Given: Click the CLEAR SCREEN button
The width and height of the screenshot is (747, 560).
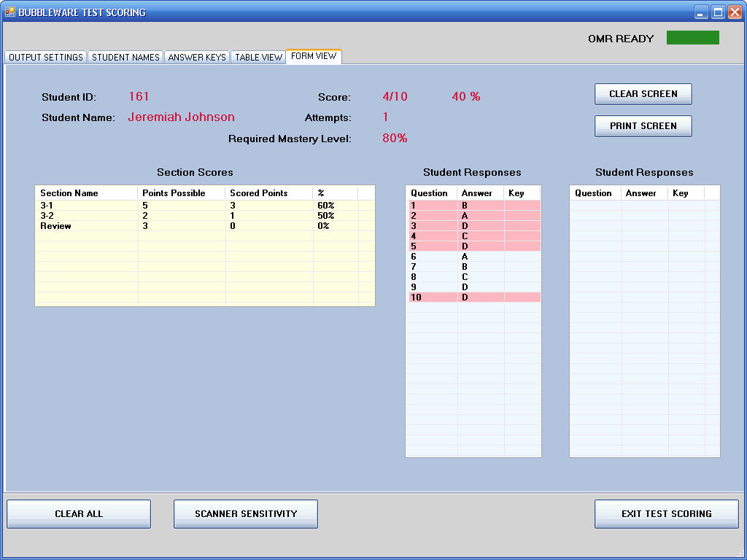Looking at the screenshot, I should click(643, 94).
